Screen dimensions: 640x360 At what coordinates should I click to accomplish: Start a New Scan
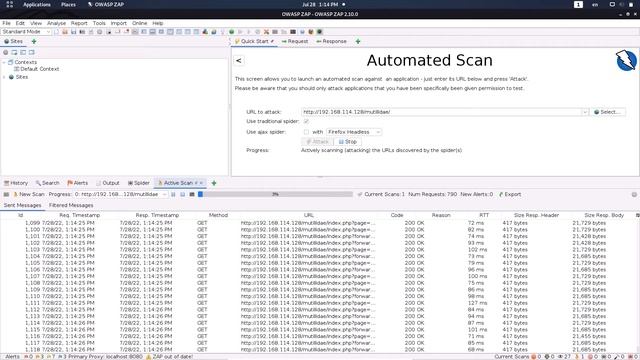point(29,194)
